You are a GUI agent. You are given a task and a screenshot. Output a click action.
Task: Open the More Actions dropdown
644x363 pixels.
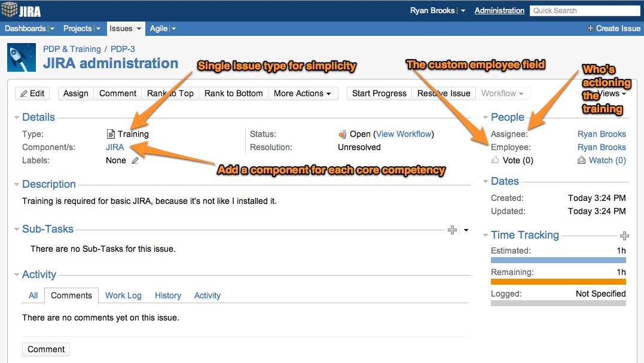click(303, 93)
